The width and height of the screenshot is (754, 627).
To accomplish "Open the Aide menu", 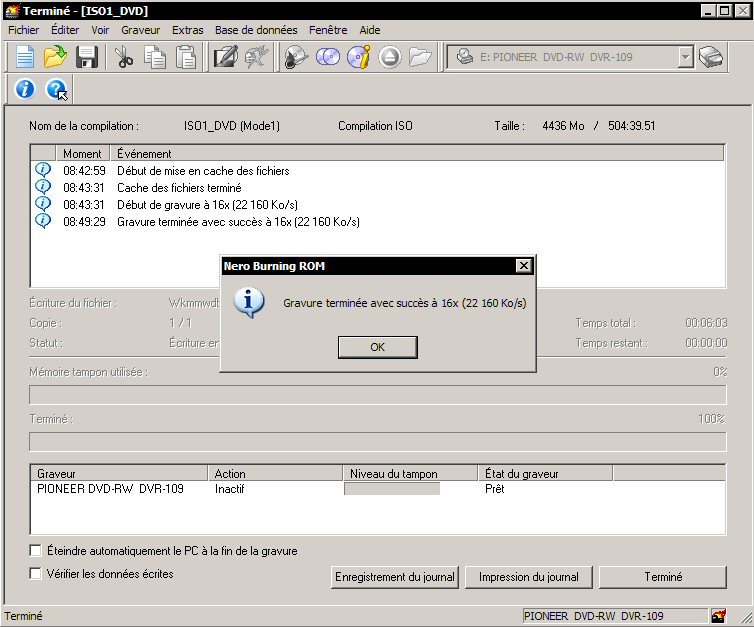I will [370, 30].
